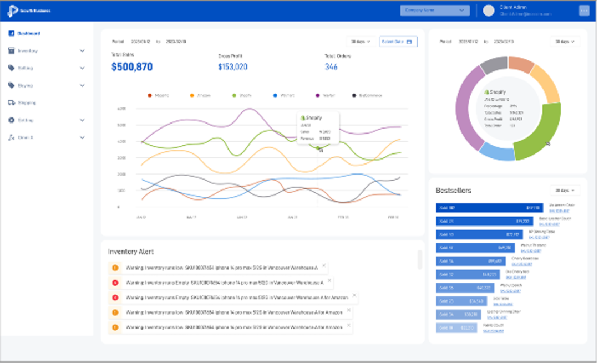Viewport: 599px width, 364px height.
Task: Open the Company Name dropdown
Action: click(435, 11)
